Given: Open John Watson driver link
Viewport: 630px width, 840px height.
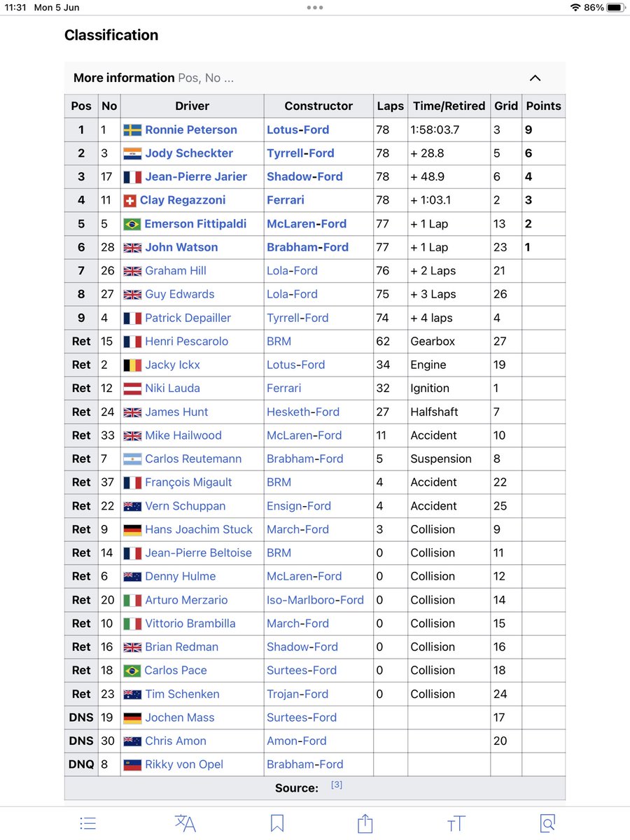Looking at the screenshot, I should point(181,247).
